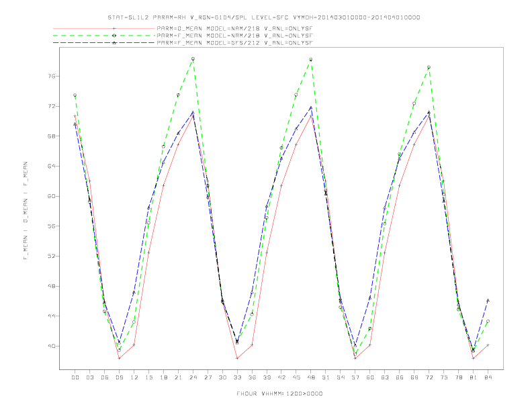Click the green circle marker in the legend

click(x=114, y=36)
